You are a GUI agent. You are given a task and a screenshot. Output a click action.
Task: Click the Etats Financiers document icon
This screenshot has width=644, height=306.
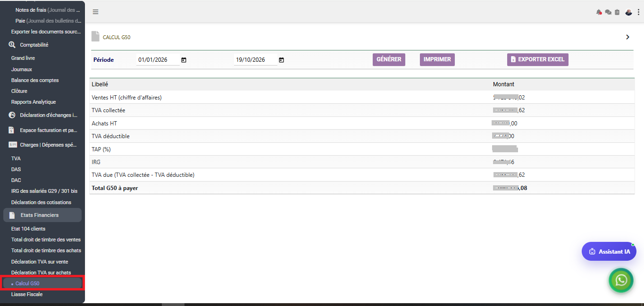pyautogui.click(x=12, y=215)
